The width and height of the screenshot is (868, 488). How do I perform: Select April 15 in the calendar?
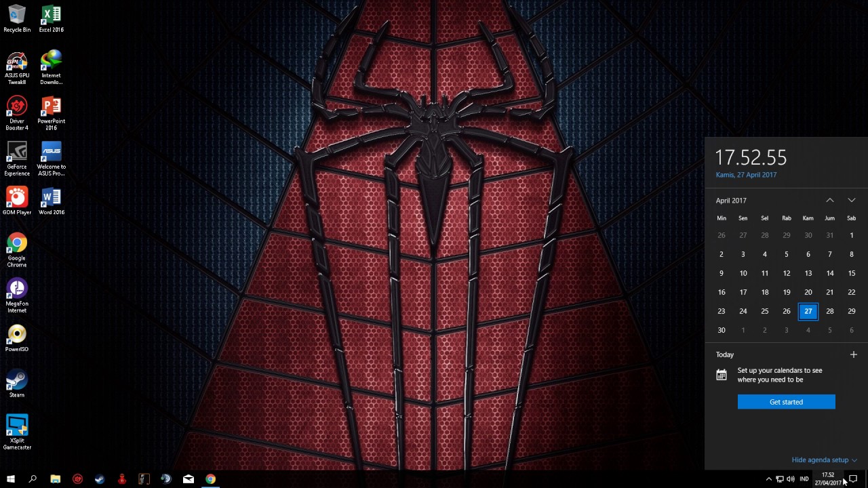click(852, 273)
